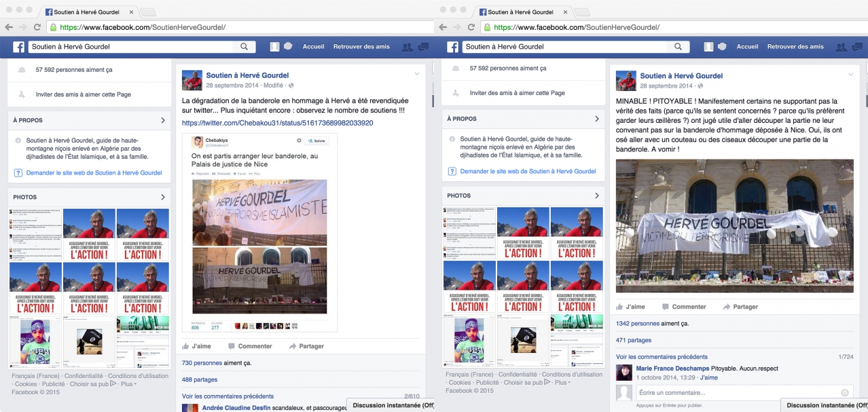Open the friend requests icon in the right window
Screen dimensions: 868x412
pyautogui.click(x=842, y=47)
